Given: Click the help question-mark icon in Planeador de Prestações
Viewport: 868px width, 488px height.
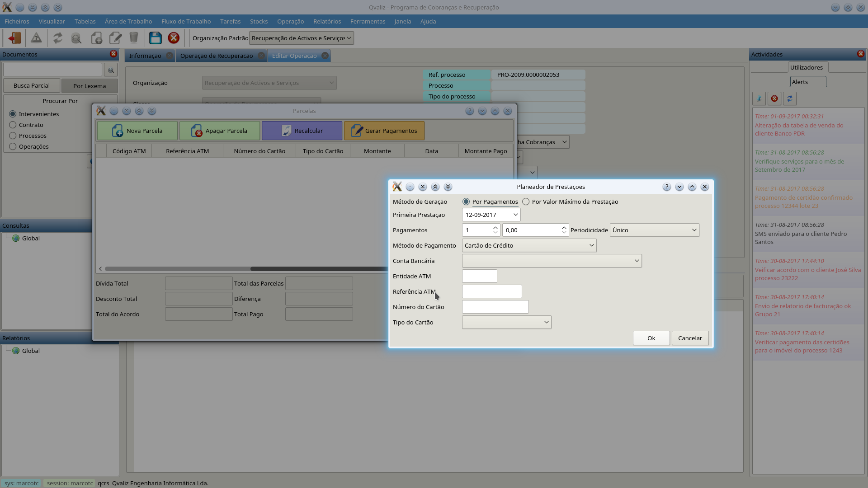Looking at the screenshot, I should tap(666, 187).
